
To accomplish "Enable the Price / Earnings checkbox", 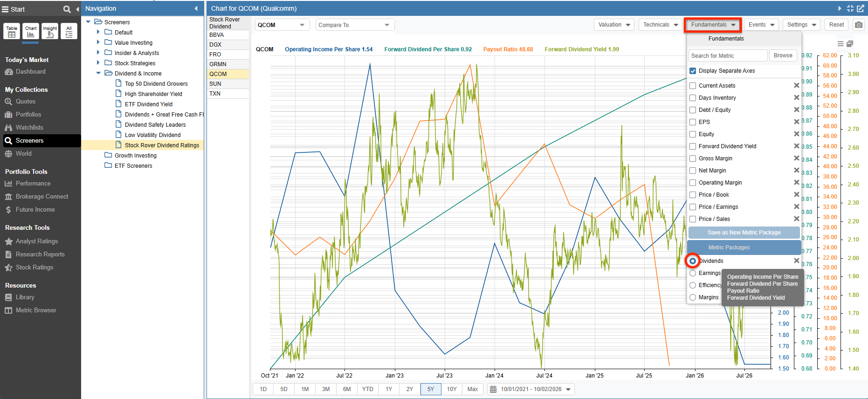I will tap(693, 207).
